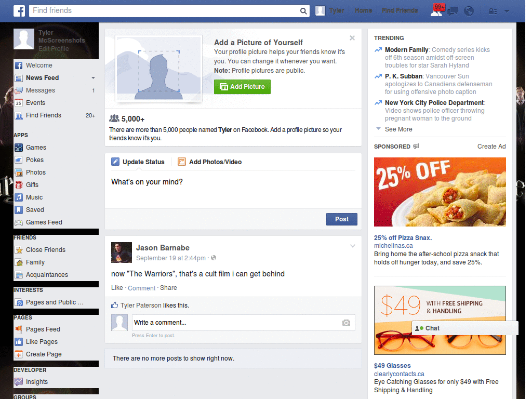The image size is (532, 399).
Task: Select News Feed in sidebar
Action: click(x=43, y=78)
